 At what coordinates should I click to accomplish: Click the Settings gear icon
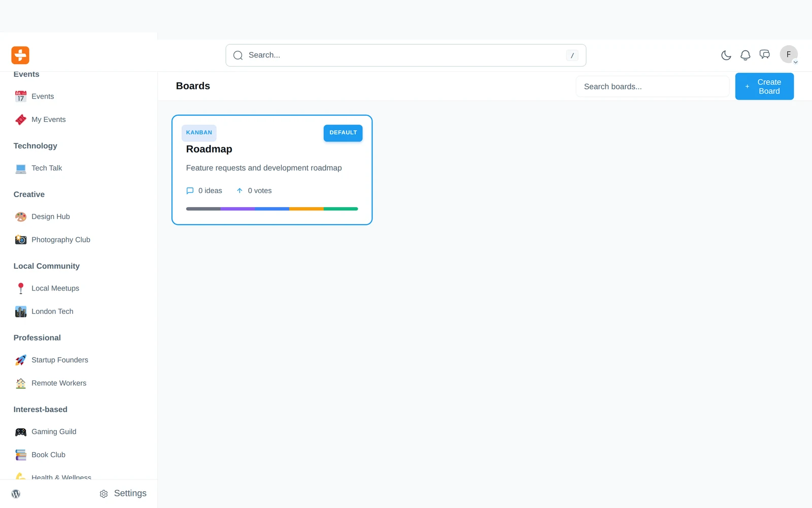(104, 494)
